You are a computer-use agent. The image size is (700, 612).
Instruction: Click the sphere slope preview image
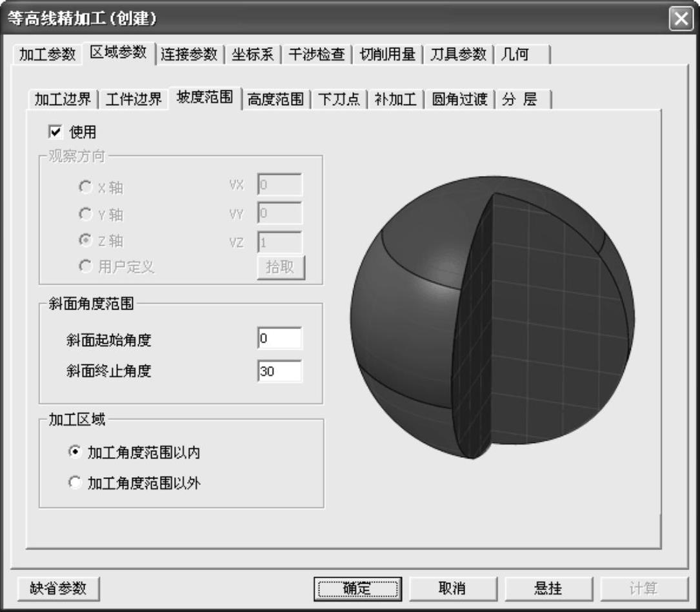492,317
